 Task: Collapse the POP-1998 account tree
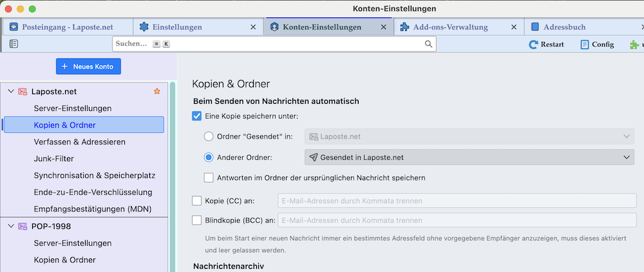[11, 226]
